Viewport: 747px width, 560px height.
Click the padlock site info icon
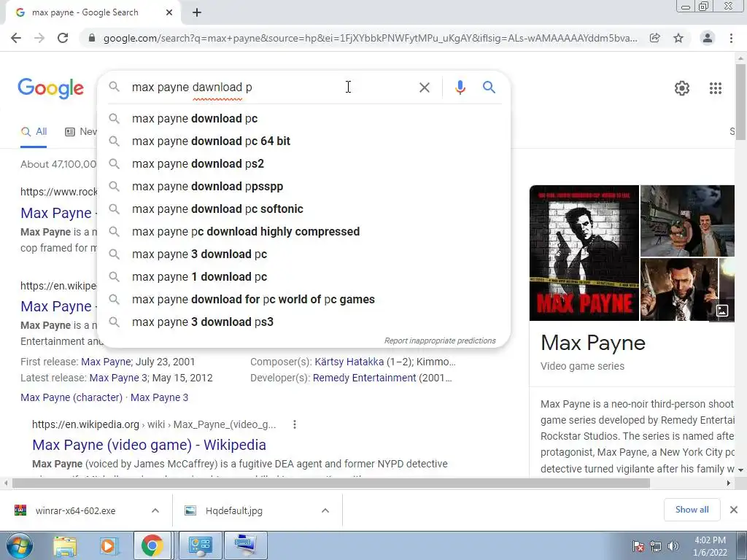[x=92, y=38]
